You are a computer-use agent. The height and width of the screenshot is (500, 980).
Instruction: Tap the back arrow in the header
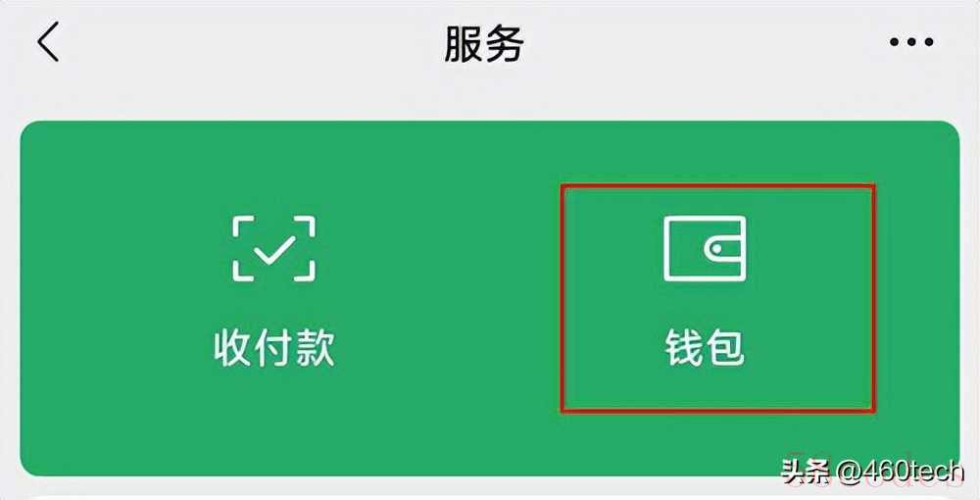pos(48,42)
